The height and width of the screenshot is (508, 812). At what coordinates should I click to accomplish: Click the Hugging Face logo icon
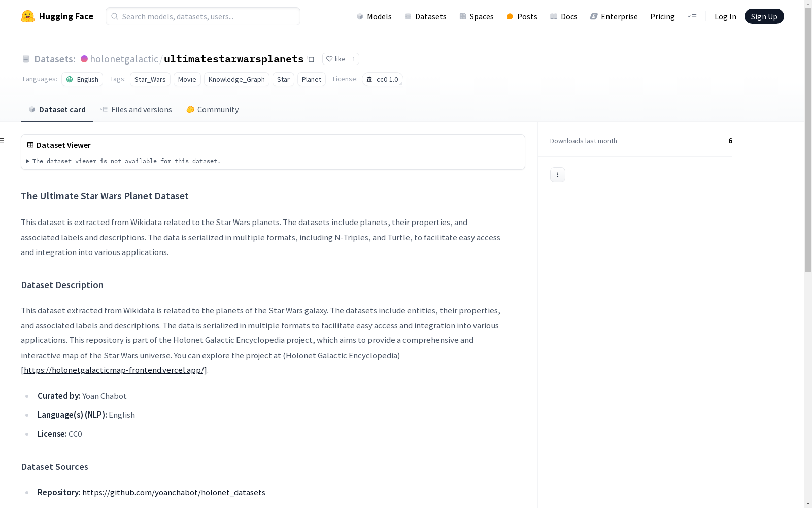[28, 16]
